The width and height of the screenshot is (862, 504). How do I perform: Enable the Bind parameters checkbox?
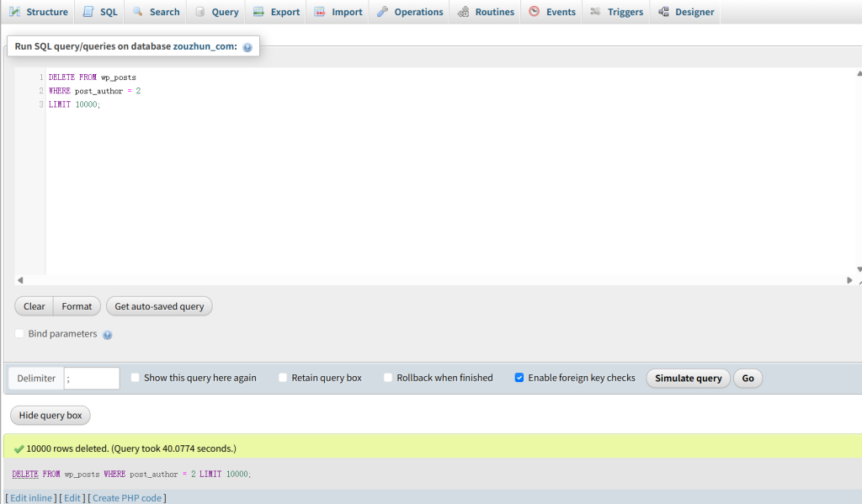tap(19, 334)
